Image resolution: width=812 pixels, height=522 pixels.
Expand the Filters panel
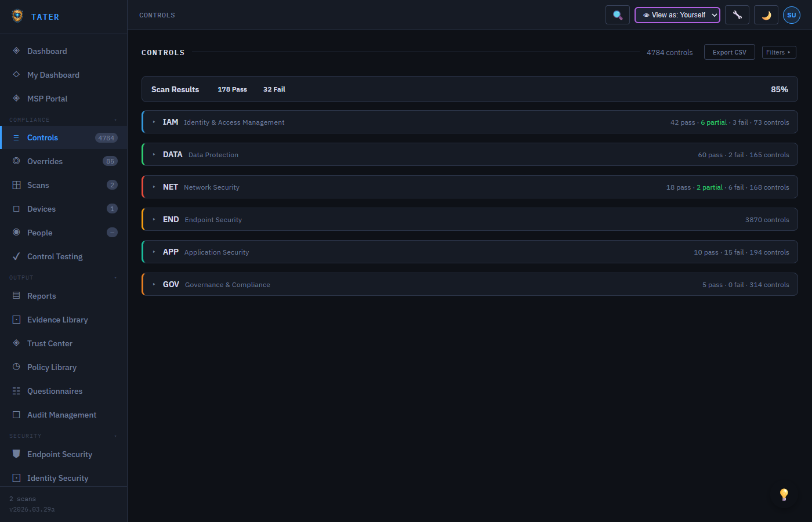coord(779,52)
